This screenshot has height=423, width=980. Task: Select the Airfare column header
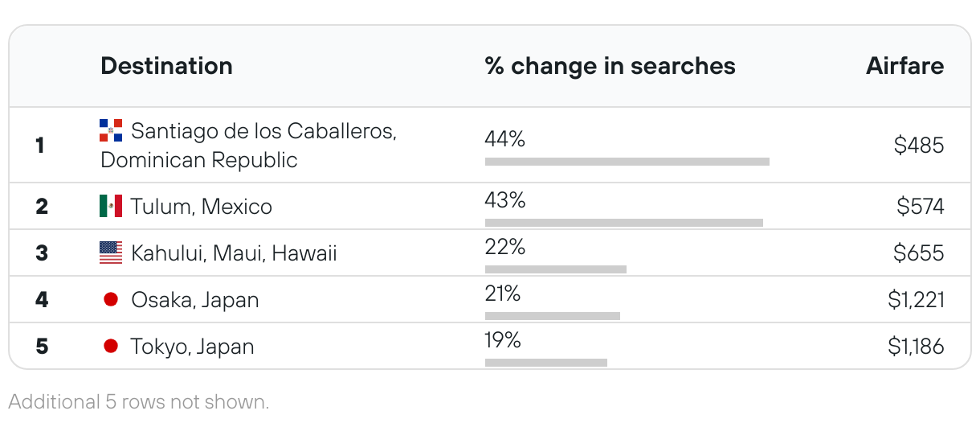tap(905, 66)
